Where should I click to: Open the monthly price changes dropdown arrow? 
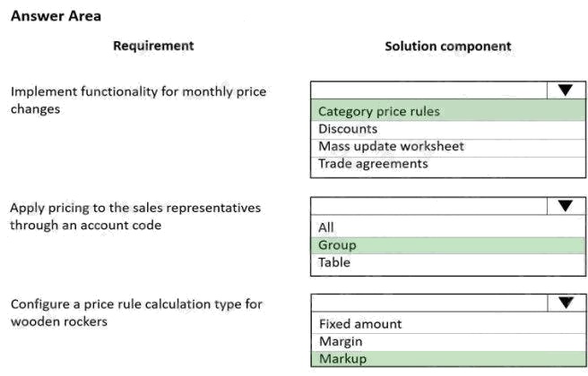pyautogui.click(x=565, y=90)
